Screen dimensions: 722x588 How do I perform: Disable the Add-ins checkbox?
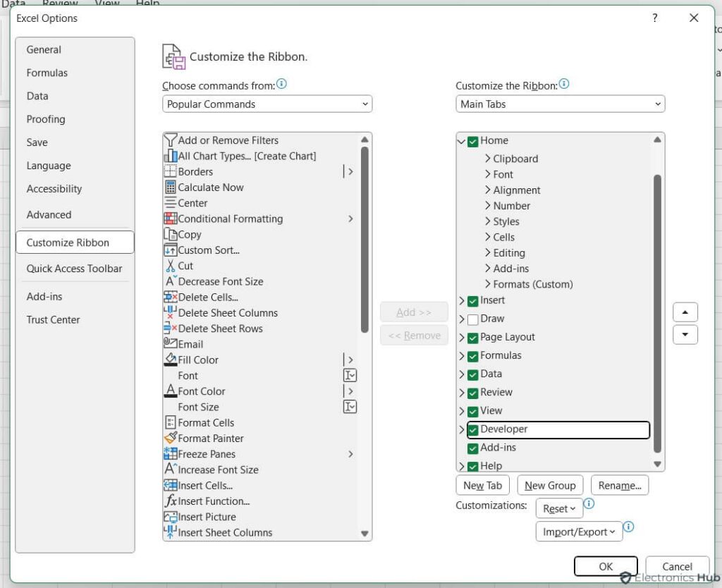(x=472, y=447)
